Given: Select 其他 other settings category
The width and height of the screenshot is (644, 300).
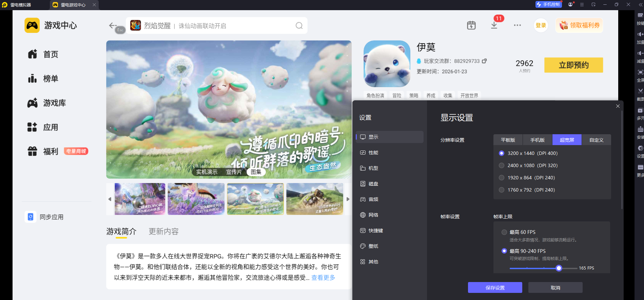Looking at the screenshot, I should coord(390,262).
